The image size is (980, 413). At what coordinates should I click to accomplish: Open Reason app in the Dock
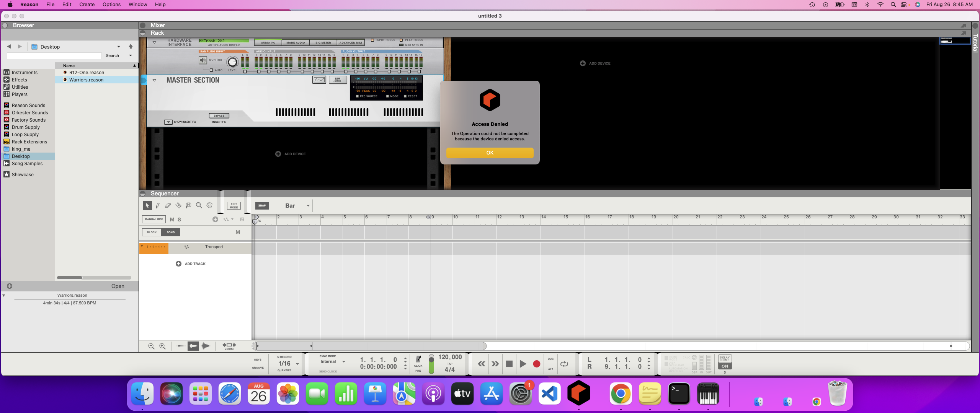pyautogui.click(x=578, y=393)
